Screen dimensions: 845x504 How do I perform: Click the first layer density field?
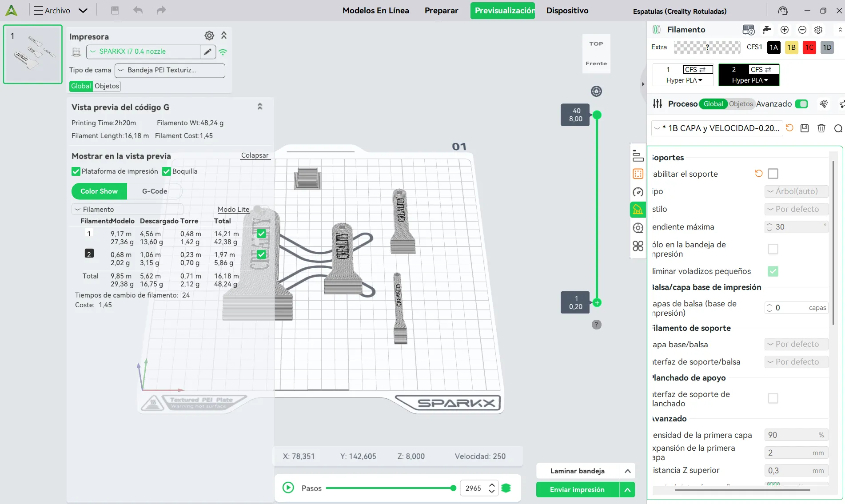pos(796,435)
